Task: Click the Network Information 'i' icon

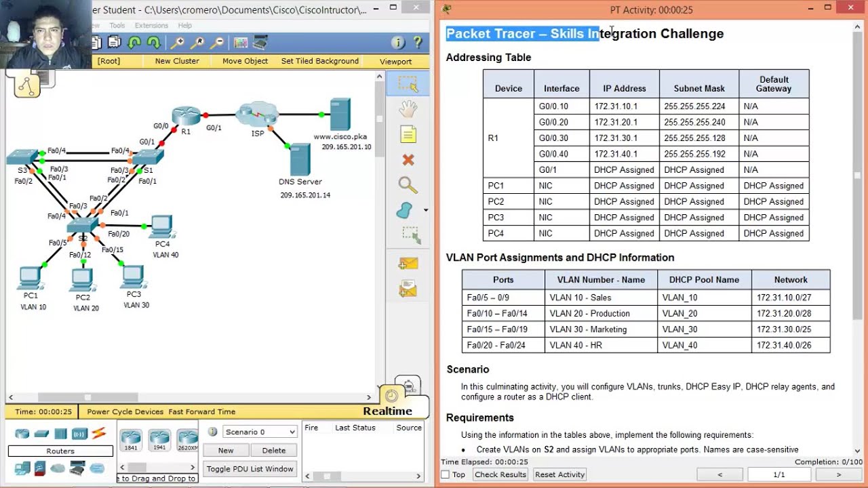Action: 398,43
